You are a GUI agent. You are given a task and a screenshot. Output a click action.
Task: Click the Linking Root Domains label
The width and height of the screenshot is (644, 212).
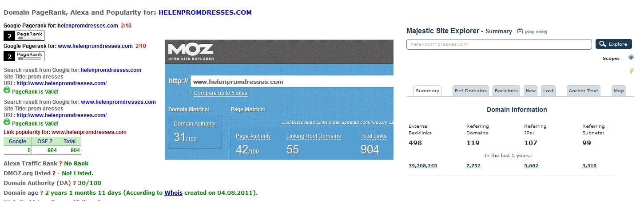[x=314, y=136]
